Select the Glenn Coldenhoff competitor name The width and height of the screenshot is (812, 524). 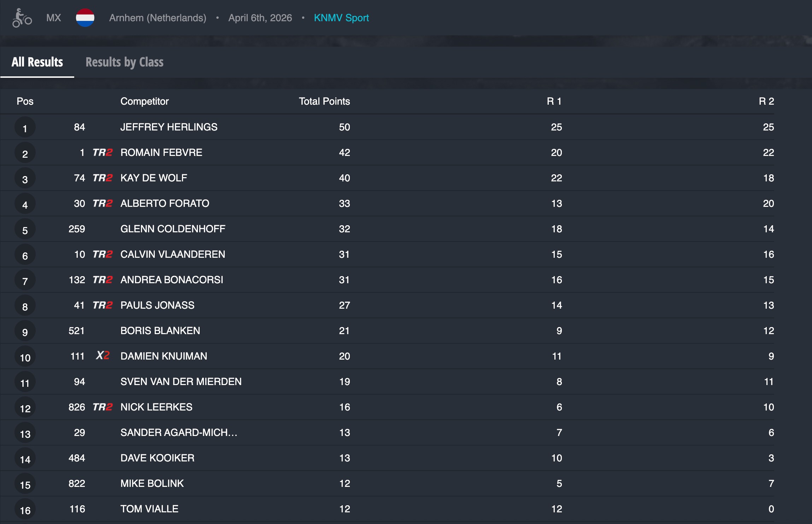point(173,229)
